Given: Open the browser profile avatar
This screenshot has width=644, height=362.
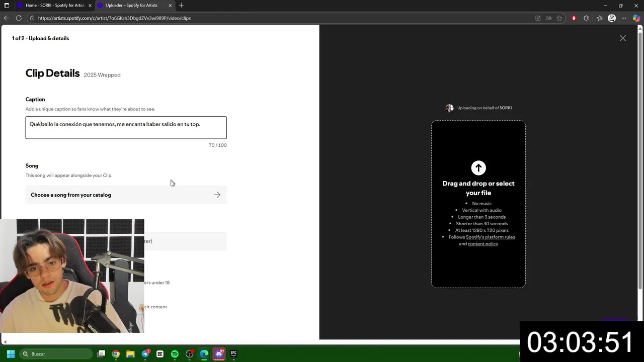Looking at the screenshot, I should (612, 18).
